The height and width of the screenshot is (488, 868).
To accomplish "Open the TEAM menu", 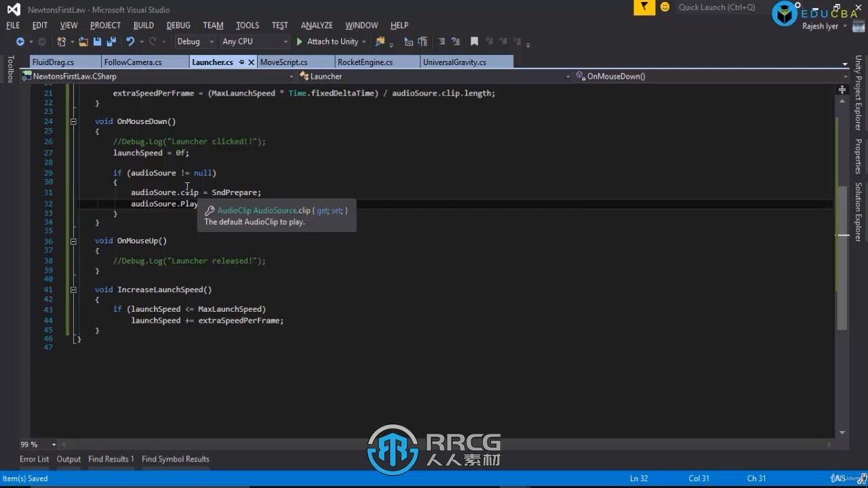I will pyautogui.click(x=213, y=25).
